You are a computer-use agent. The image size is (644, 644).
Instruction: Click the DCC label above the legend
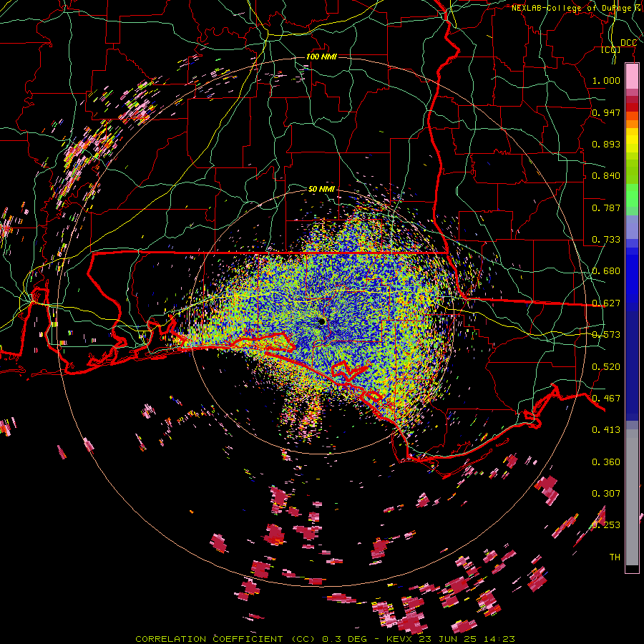628,43
